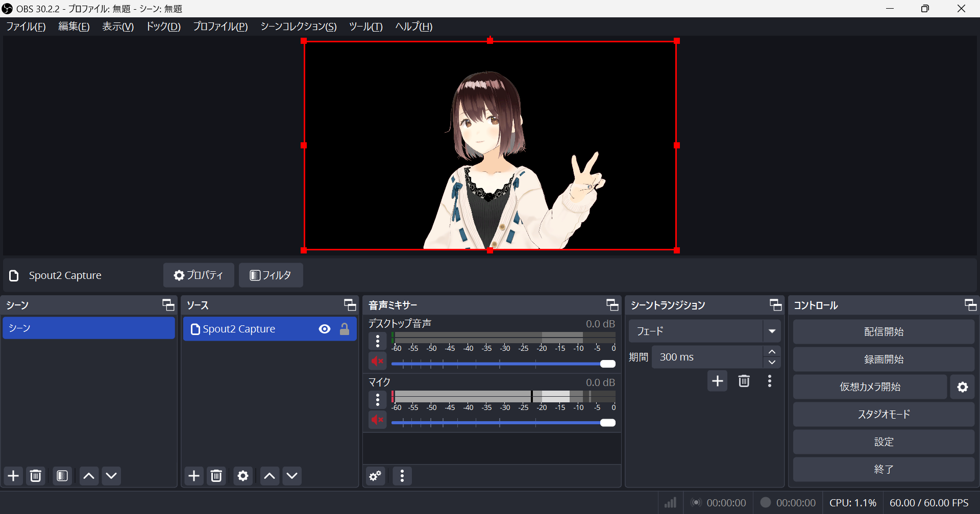Click the Properties button in source toolbar

pos(199,275)
